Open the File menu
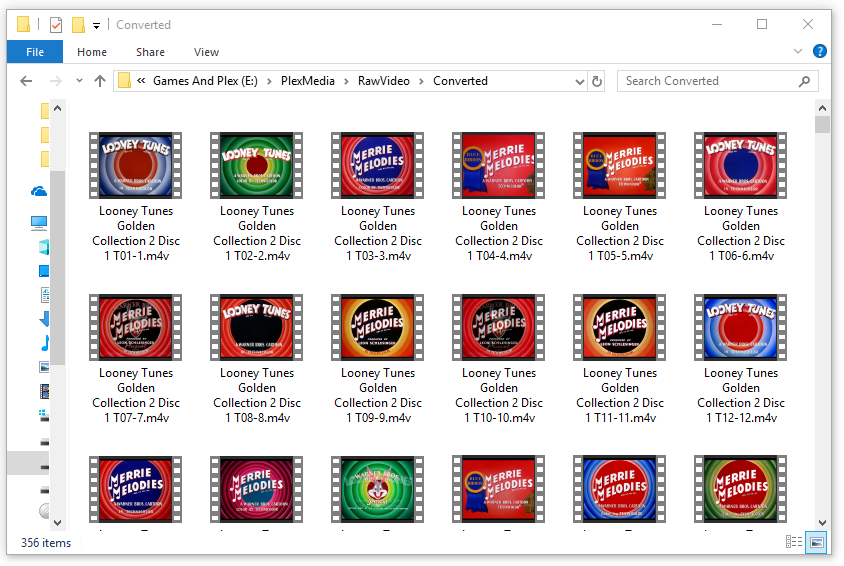Screen dimensions: 844x566 35,52
